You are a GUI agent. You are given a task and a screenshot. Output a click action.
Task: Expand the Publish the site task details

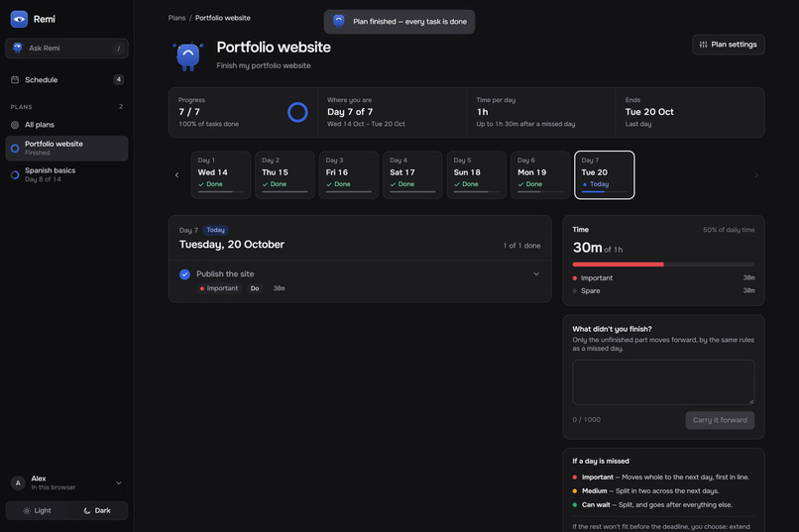coord(536,273)
